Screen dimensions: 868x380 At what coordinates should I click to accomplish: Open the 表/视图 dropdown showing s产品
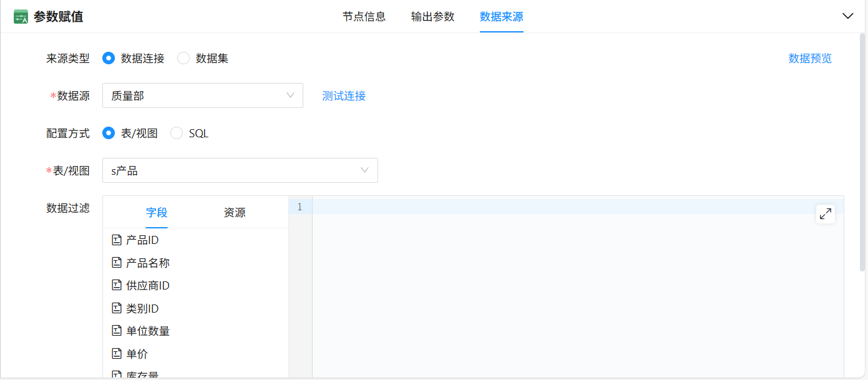pyautogui.click(x=240, y=170)
